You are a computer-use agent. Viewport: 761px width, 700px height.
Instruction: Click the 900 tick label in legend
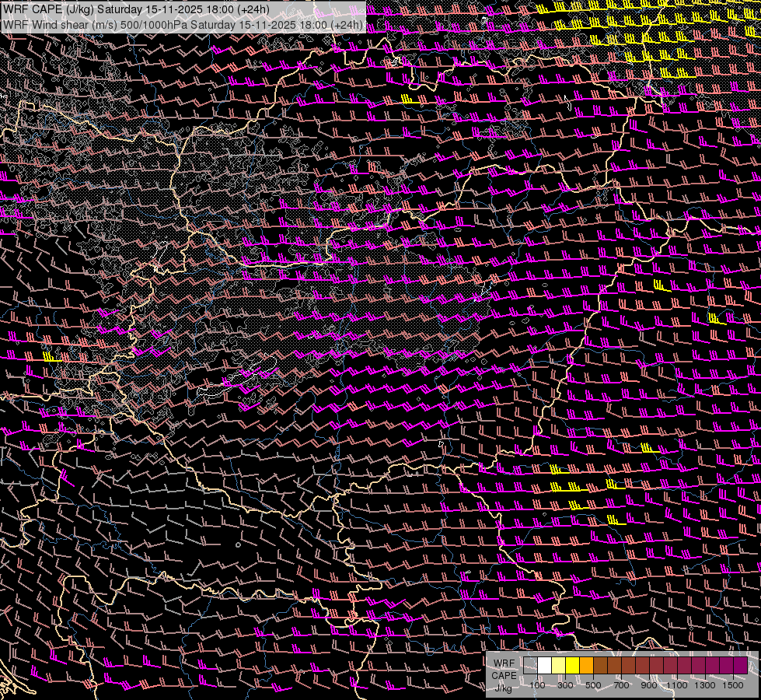click(x=649, y=685)
